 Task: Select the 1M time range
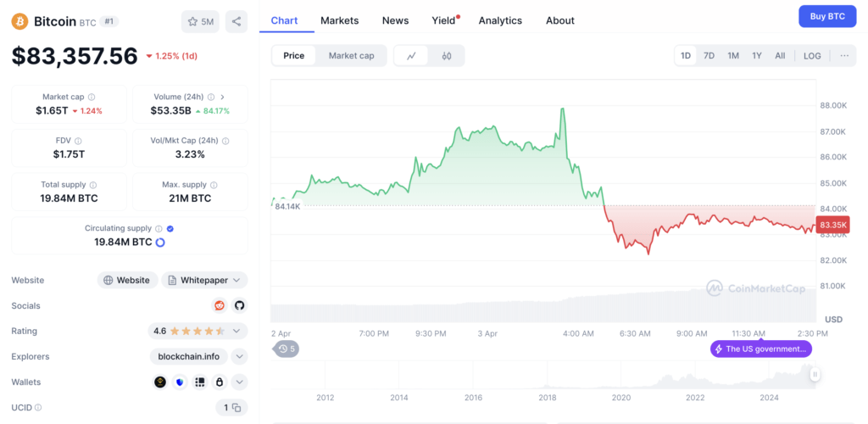[x=733, y=56]
